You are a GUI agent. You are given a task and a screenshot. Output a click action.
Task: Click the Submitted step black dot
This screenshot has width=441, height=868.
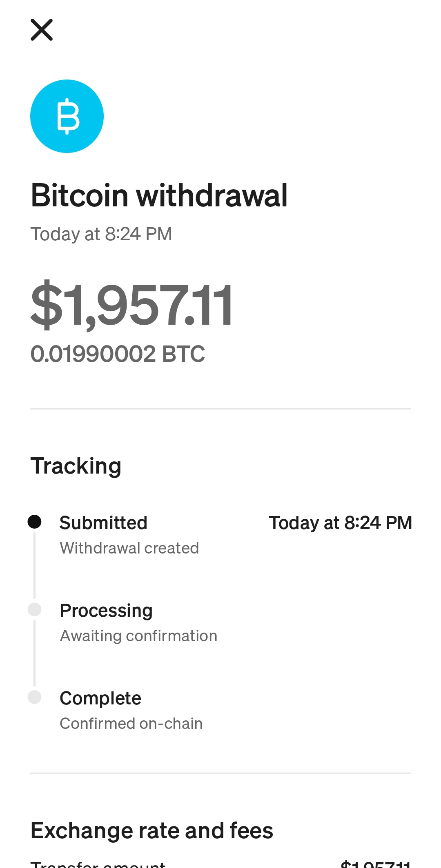[x=35, y=522]
